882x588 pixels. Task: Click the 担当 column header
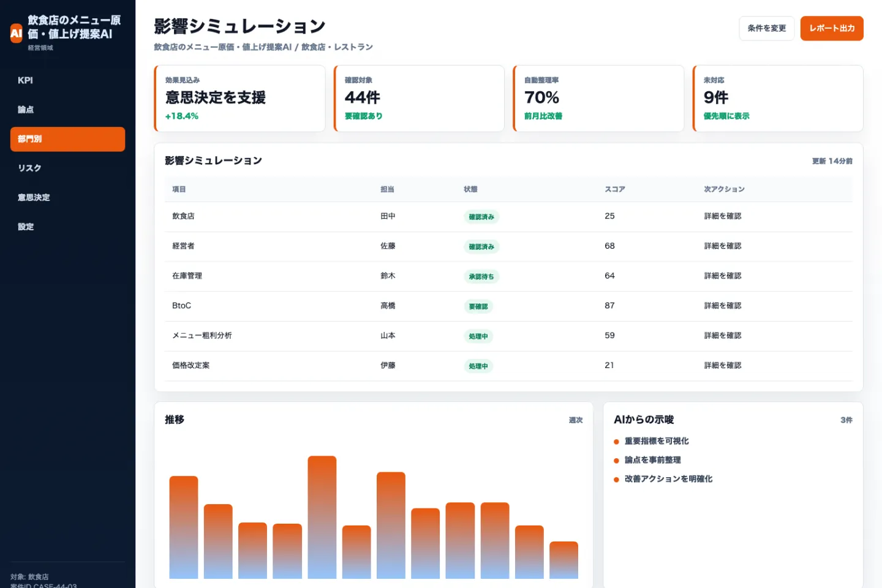pyautogui.click(x=387, y=189)
